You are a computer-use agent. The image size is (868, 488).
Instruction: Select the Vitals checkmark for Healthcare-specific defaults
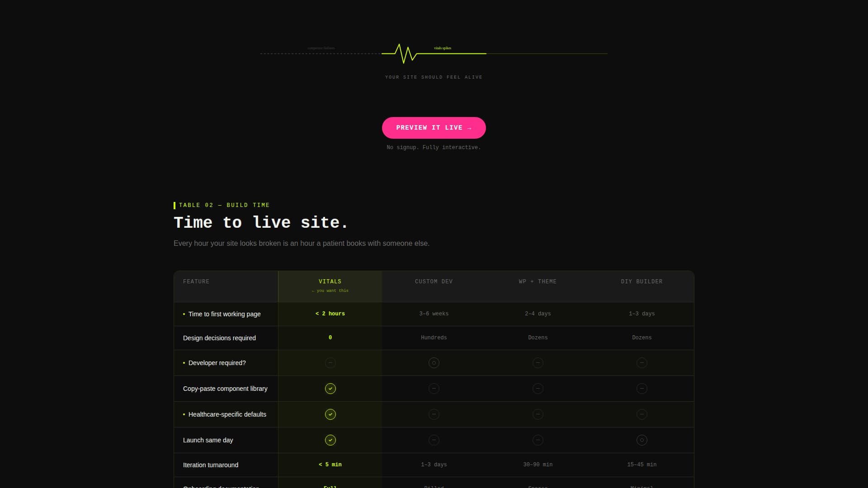pos(330,414)
